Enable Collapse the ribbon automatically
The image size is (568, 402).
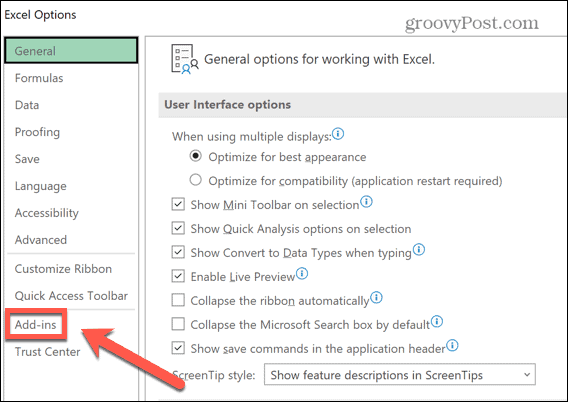[178, 300]
